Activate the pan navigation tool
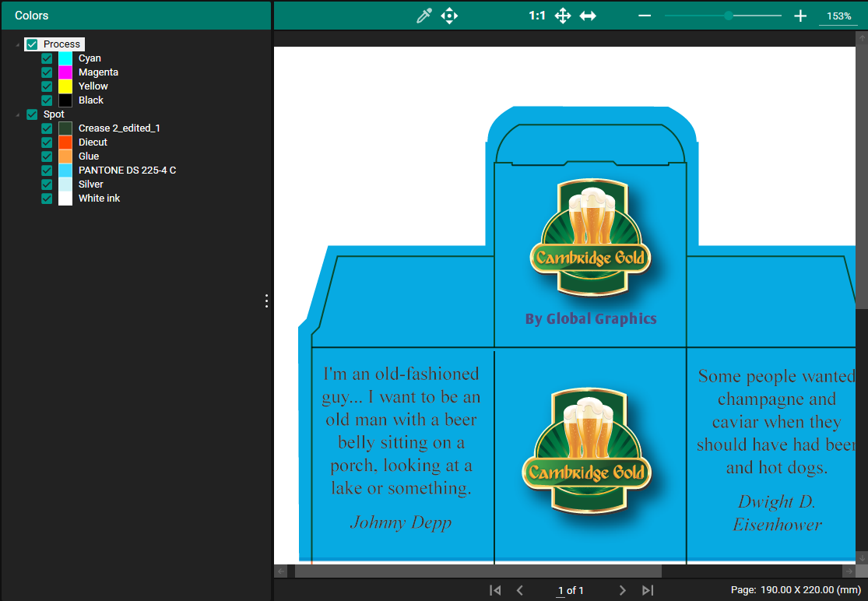The width and height of the screenshot is (868, 601). point(449,16)
